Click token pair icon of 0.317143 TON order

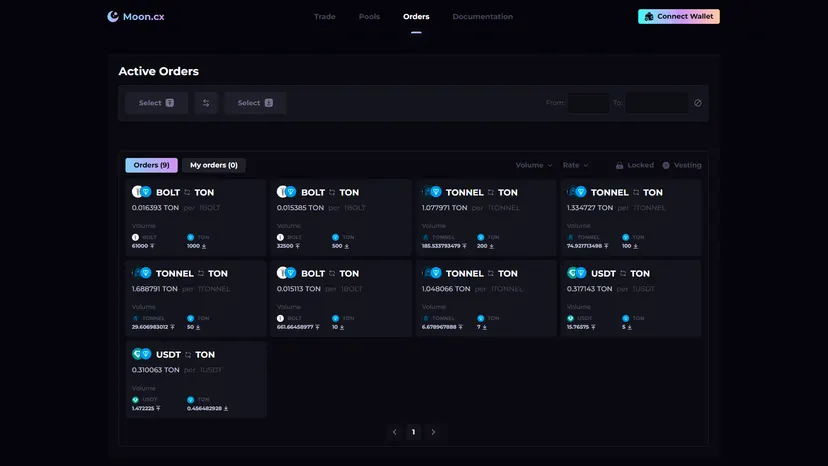click(577, 273)
